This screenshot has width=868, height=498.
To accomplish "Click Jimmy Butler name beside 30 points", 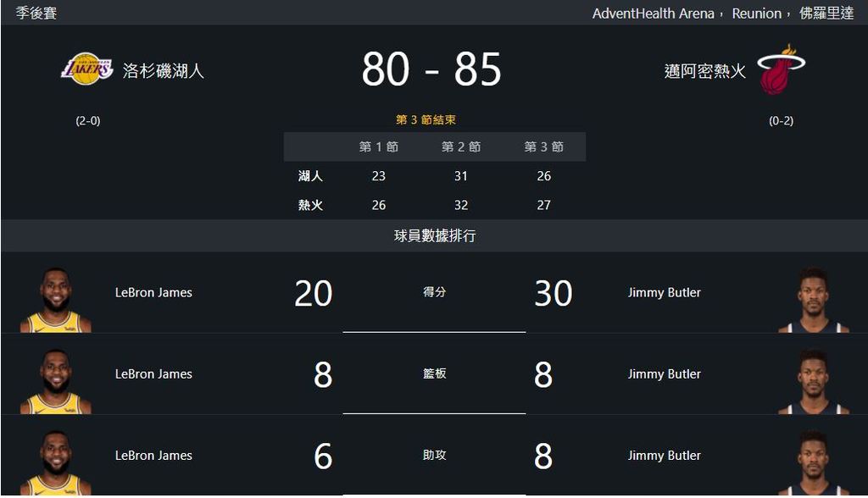I will pos(665,293).
